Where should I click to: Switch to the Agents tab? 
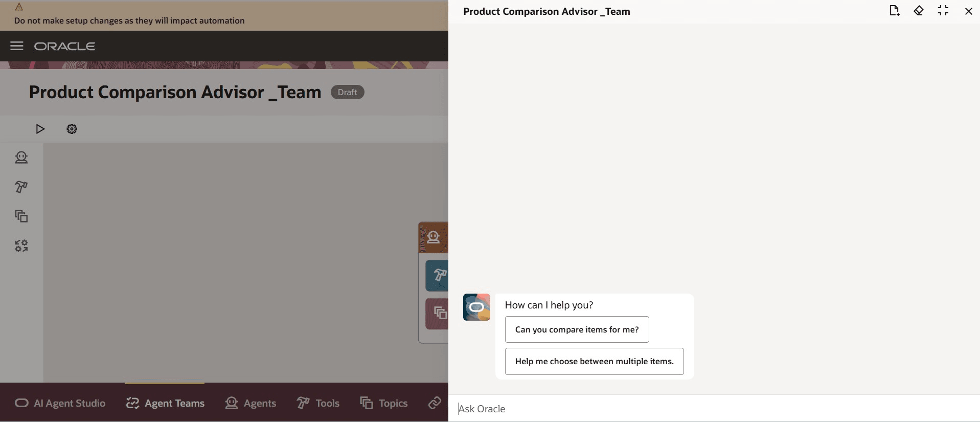click(250, 403)
